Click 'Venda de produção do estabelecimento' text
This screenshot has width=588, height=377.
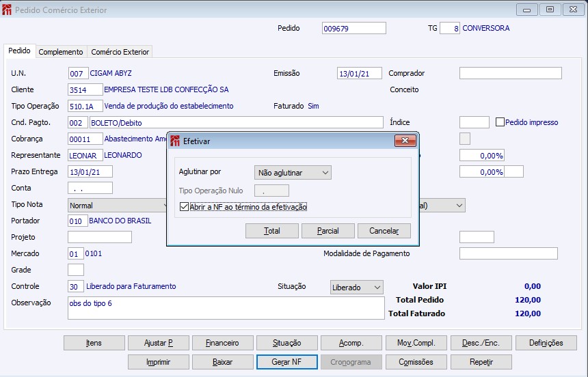click(x=169, y=106)
